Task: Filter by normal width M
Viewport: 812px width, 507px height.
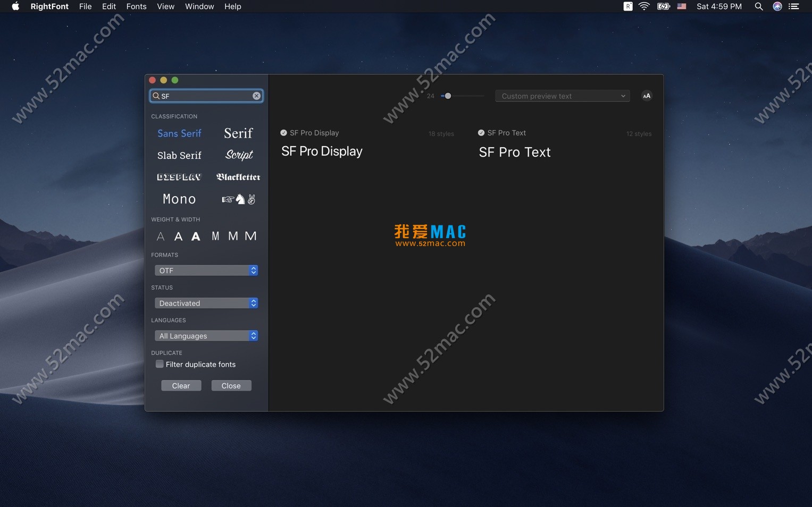Action: tap(233, 236)
